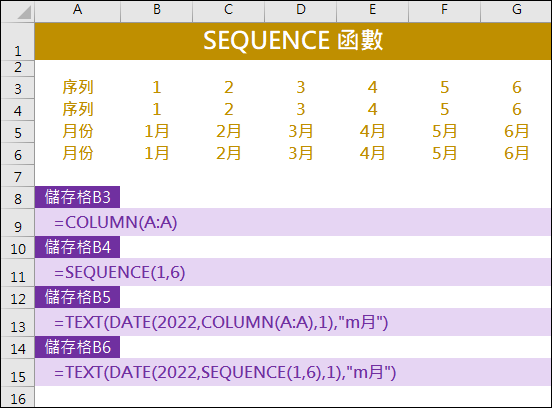
Task: Select row 7 header
Action: pyautogui.click(x=18, y=176)
